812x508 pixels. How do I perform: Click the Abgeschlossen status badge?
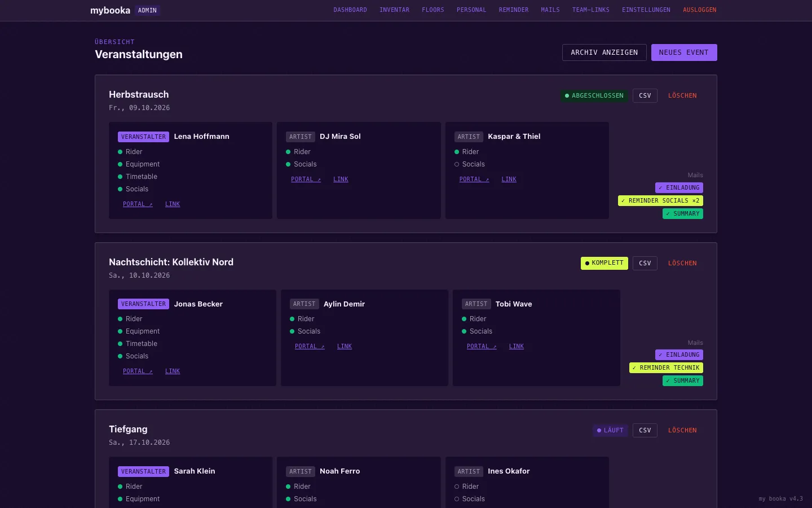click(x=594, y=96)
